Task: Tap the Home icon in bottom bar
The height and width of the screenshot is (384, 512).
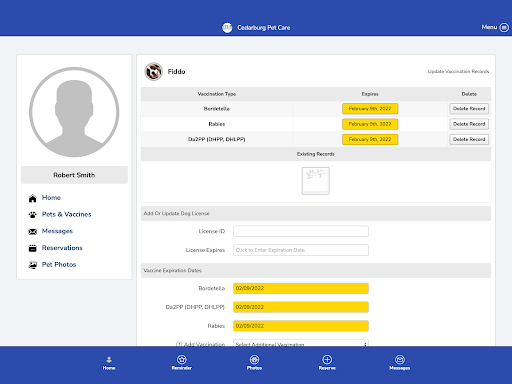Action: [x=109, y=360]
